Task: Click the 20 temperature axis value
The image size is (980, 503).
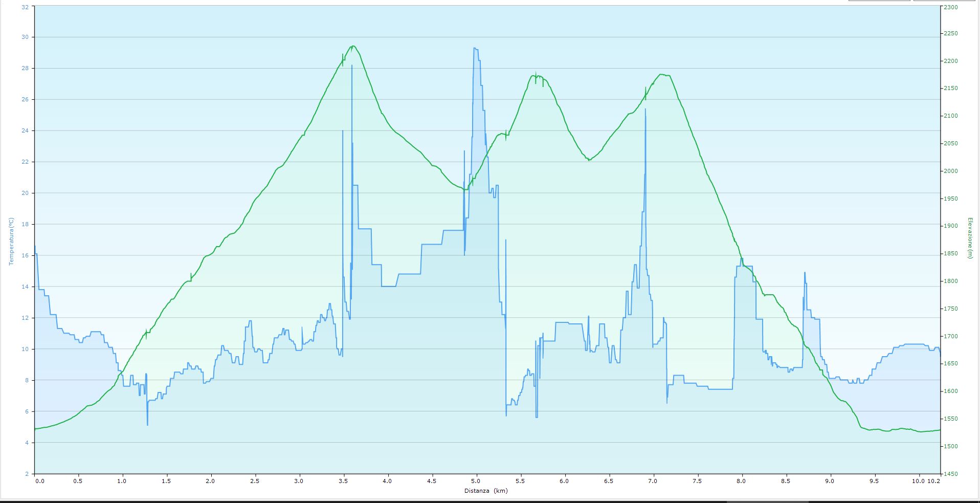Action: point(25,193)
